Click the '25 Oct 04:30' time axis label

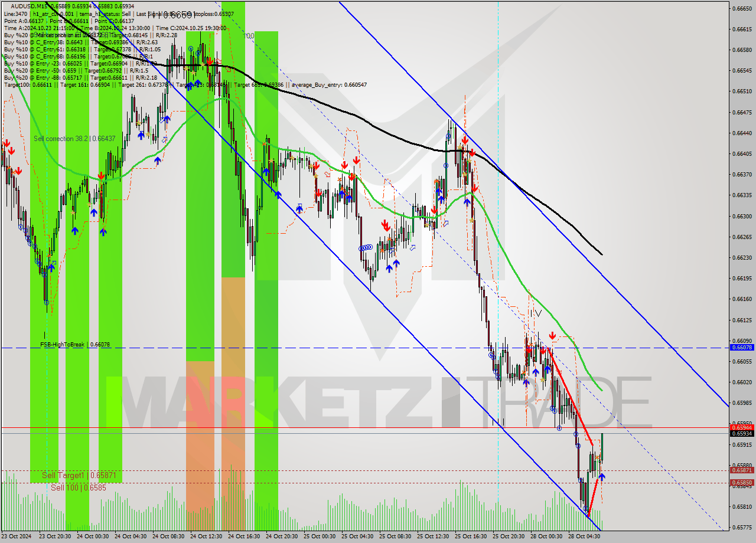coord(358,537)
